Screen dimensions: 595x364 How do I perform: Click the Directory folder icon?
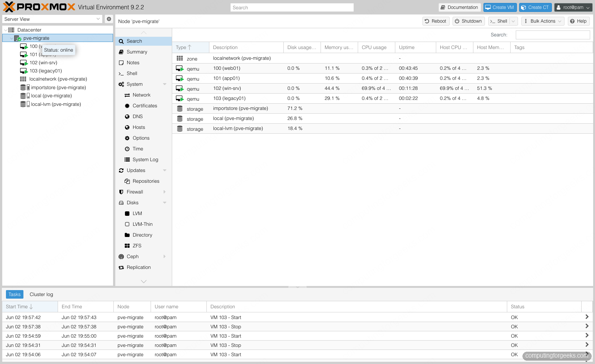pyautogui.click(x=127, y=235)
